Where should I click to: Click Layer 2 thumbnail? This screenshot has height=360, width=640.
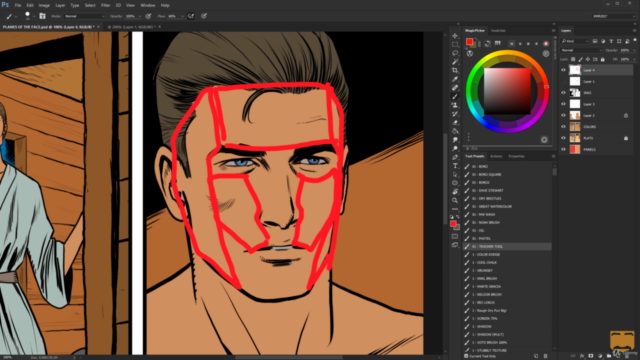pyautogui.click(x=575, y=116)
